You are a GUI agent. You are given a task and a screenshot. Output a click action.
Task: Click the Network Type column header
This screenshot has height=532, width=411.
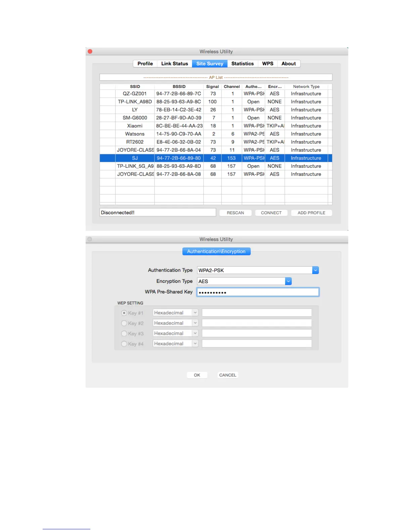(306, 87)
